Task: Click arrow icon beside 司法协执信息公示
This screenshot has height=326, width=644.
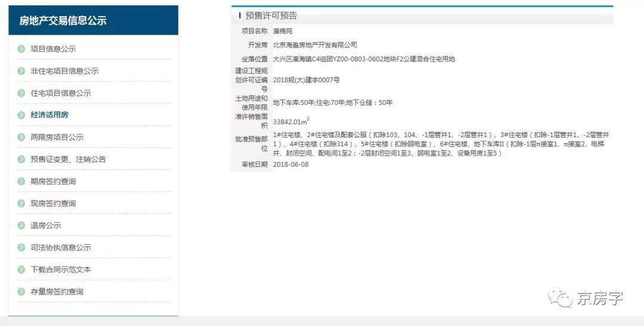Action: [x=21, y=247]
